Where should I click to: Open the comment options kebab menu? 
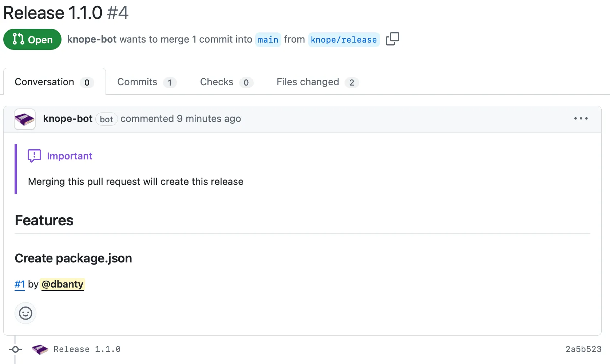(581, 119)
